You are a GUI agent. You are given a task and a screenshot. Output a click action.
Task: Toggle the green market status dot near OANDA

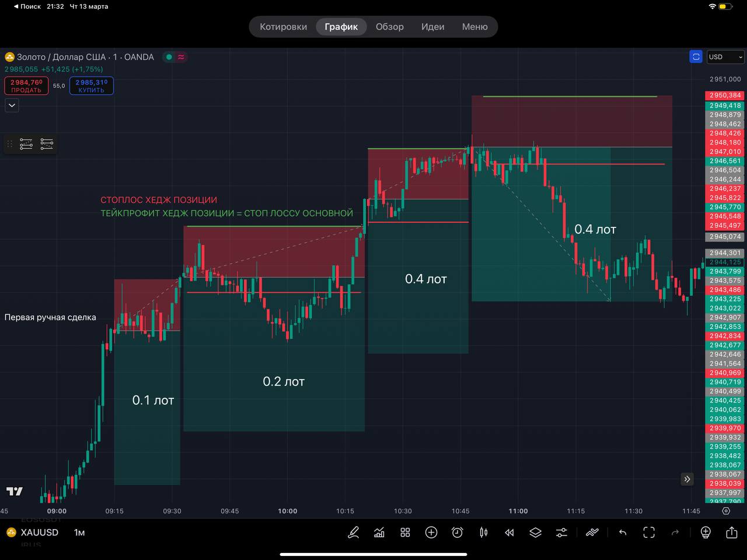pos(169,57)
